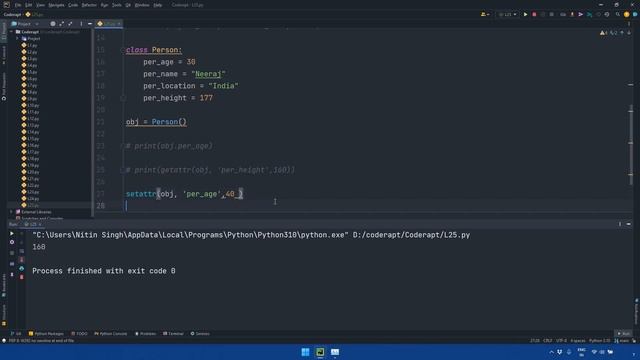Select L1.py in Project tree
The width and height of the screenshot is (640, 360).
coord(29,45)
